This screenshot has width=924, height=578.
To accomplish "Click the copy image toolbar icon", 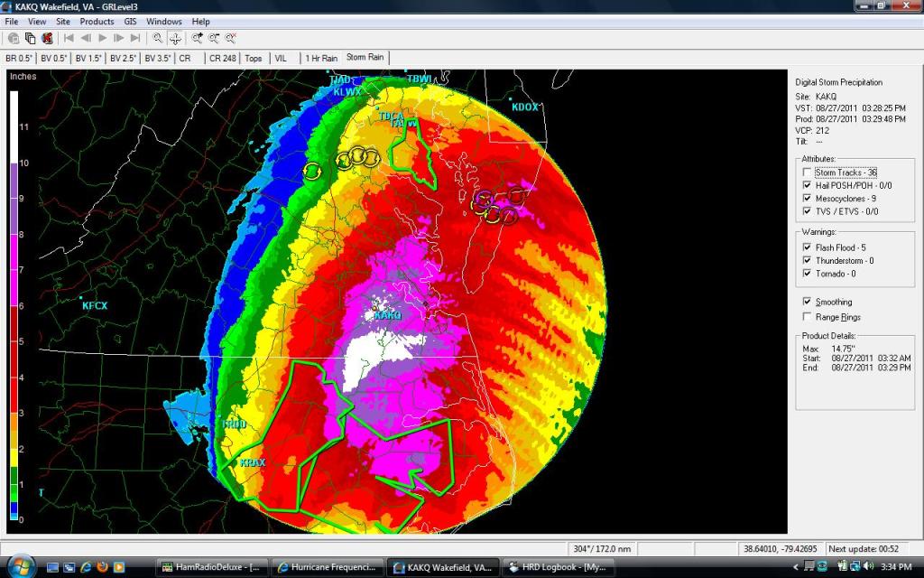I will pyautogui.click(x=30, y=38).
